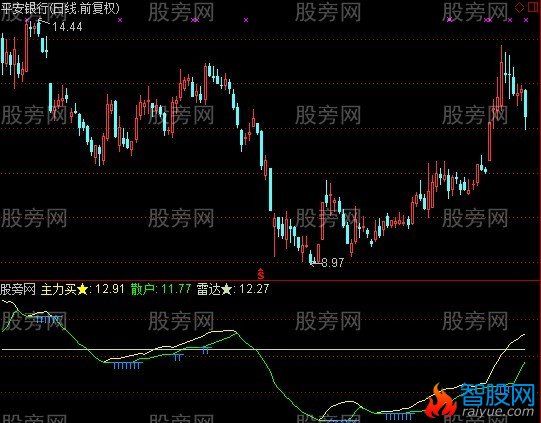Click the white star after 雷达
541x423 pixels.
click(227, 289)
